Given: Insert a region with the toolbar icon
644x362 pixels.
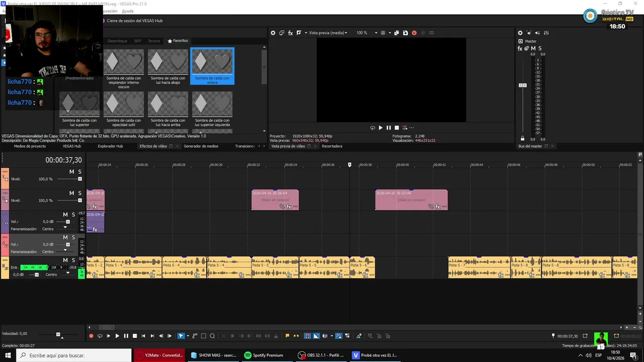Looking at the screenshot, I should [x=296, y=336].
